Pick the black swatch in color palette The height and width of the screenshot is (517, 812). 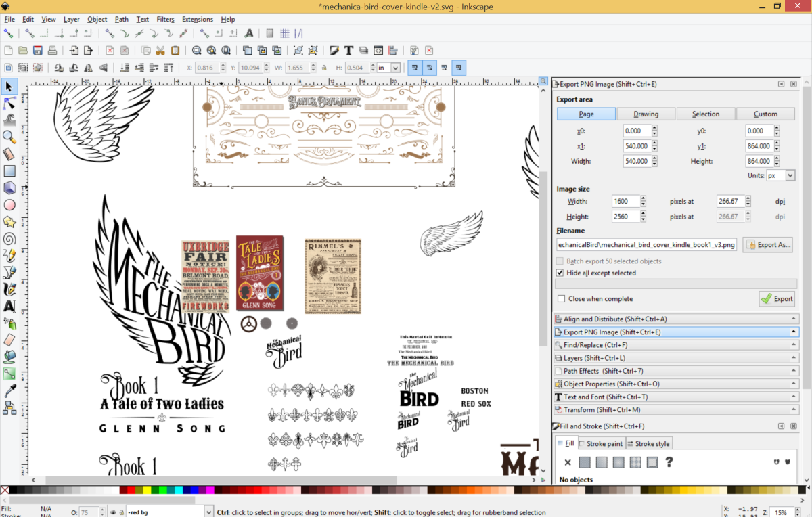(x=14, y=490)
